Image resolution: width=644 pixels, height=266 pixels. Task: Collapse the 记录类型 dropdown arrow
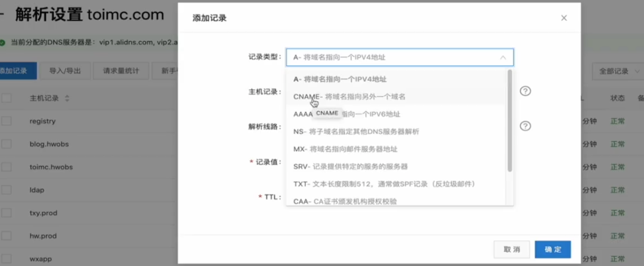(x=503, y=57)
